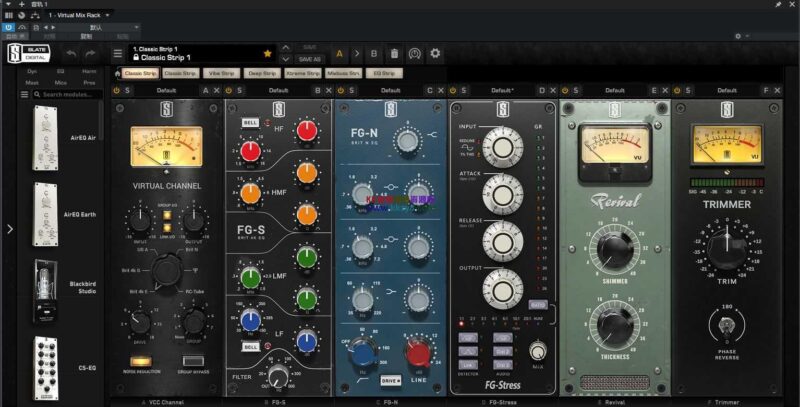Select the Deep Strip tab
This screenshot has height=407, width=800.
(x=262, y=73)
